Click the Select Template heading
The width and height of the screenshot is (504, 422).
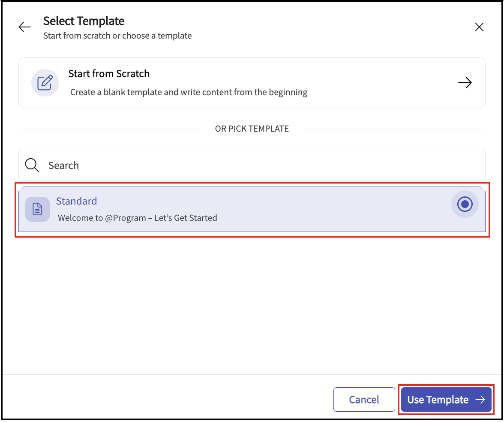click(84, 21)
